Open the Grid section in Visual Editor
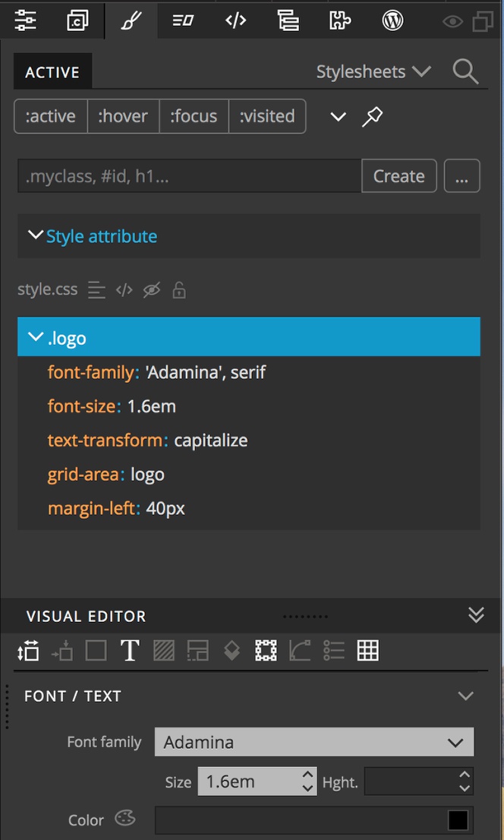 368,651
